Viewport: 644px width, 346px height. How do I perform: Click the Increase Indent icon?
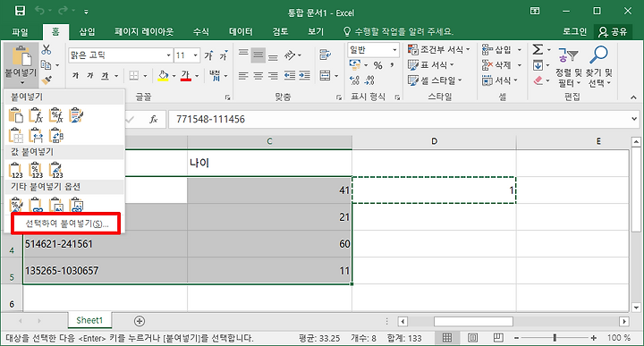tap(304, 75)
